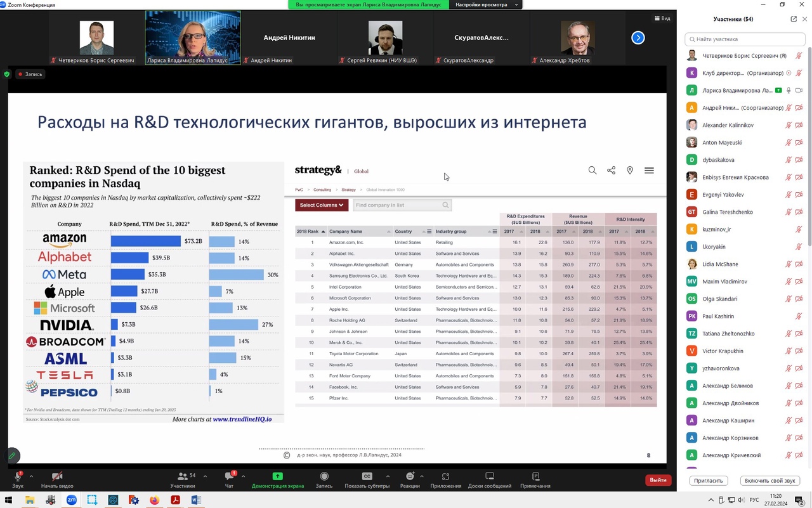This screenshot has width=812, height=508.
Task: Toggle video icon in Olga Skandari's row
Action: 799,299
